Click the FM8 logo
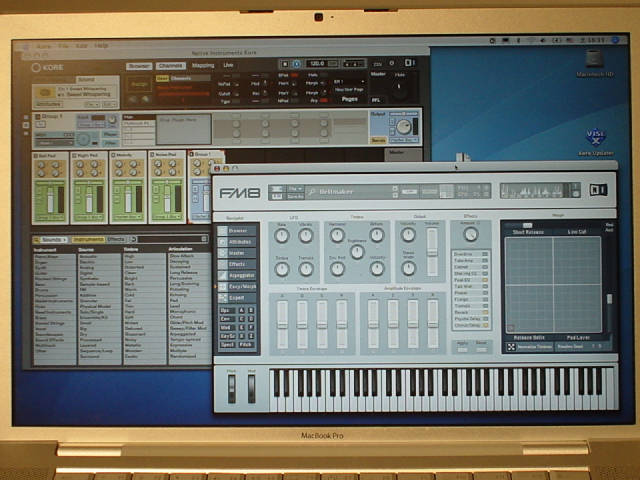640x480 pixels. 240,193
